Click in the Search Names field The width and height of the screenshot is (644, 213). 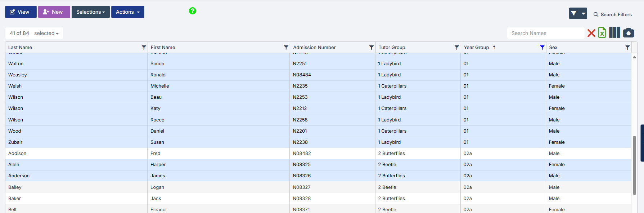[545, 33]
